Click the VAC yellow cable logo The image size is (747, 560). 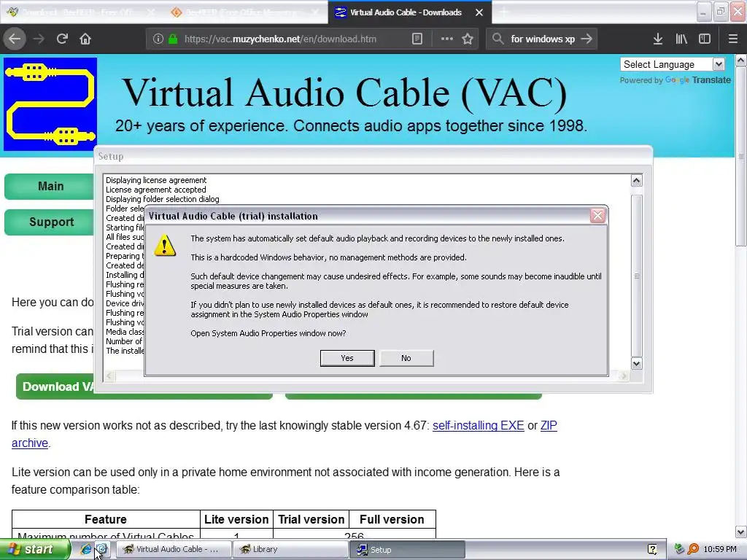pyautogui.click(x=50, y=104)
